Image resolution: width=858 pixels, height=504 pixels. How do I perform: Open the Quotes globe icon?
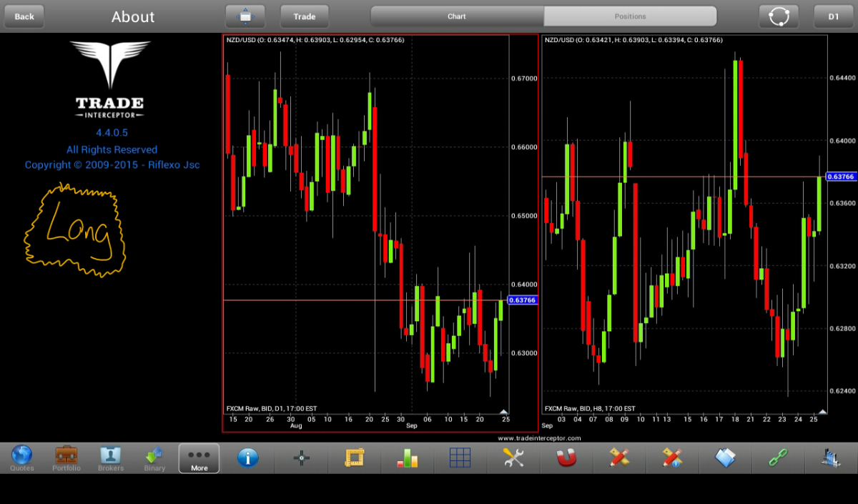pyautogui.click(x=21, y=458)
